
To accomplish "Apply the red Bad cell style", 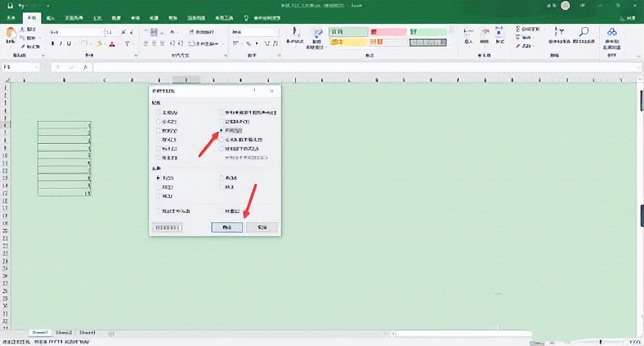I will (388, 32).
